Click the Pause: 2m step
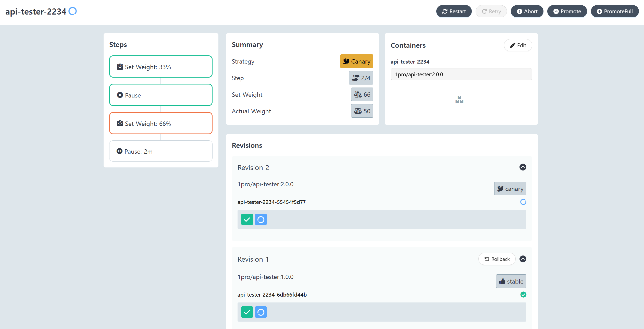Screen dimensions: 644x329 coord(161,151)
